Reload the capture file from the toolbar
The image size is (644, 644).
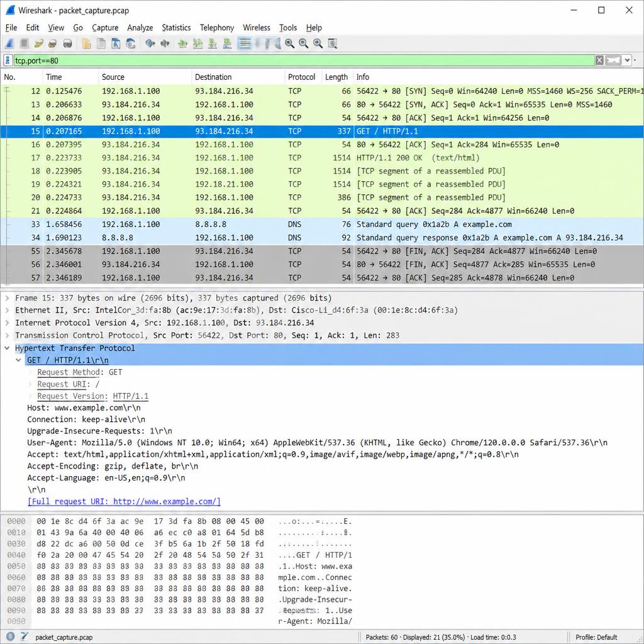coord(131,43)
